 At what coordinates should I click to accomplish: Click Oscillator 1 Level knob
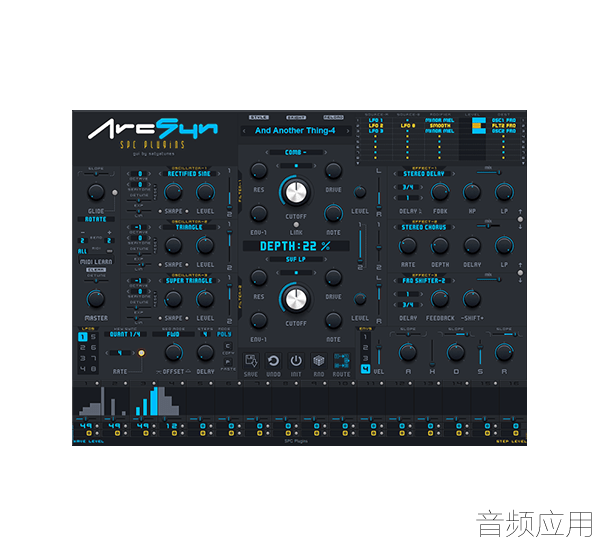tap(205, 192)
